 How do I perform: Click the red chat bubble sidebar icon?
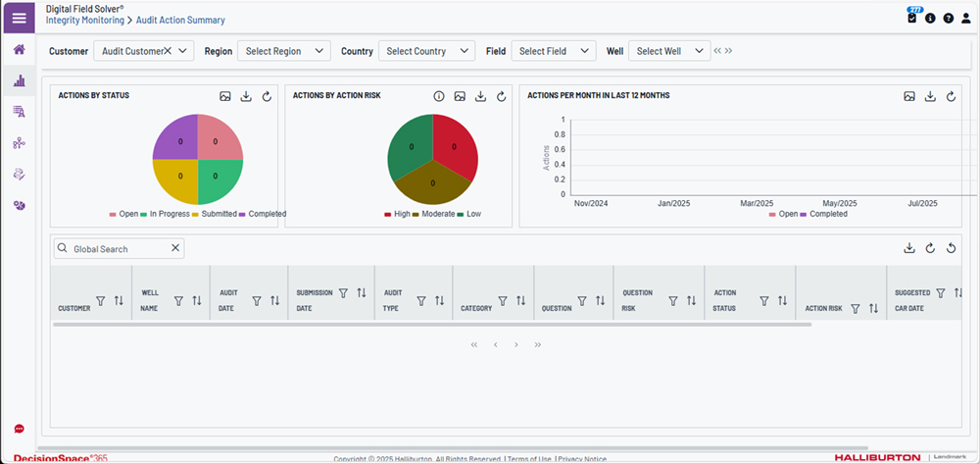(19, 429)
